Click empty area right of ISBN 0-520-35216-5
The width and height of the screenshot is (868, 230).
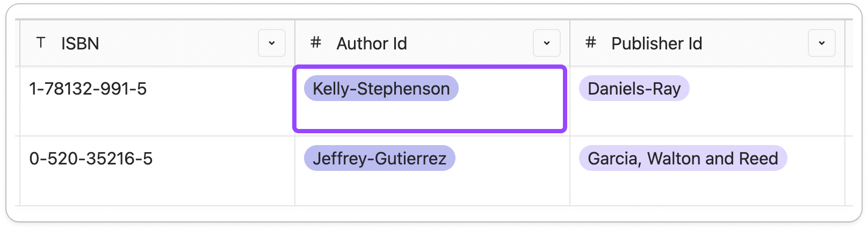[x=223, y=159]
